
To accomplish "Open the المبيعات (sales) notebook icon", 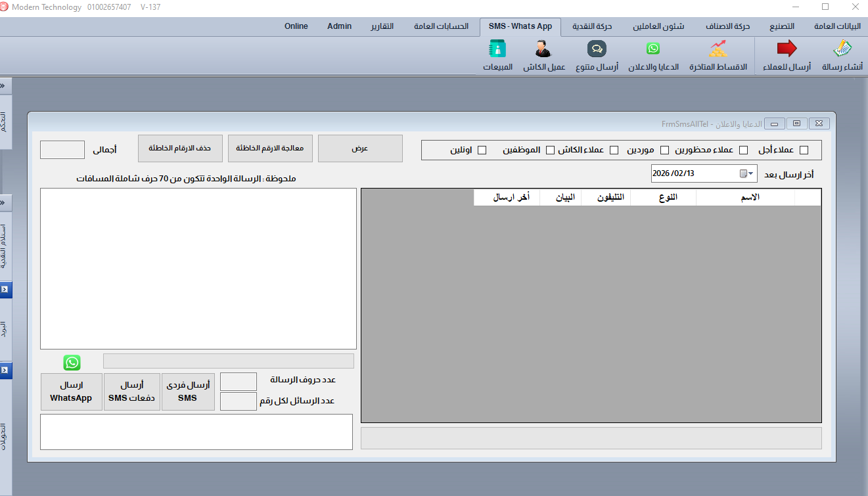I will click(497, 49).
